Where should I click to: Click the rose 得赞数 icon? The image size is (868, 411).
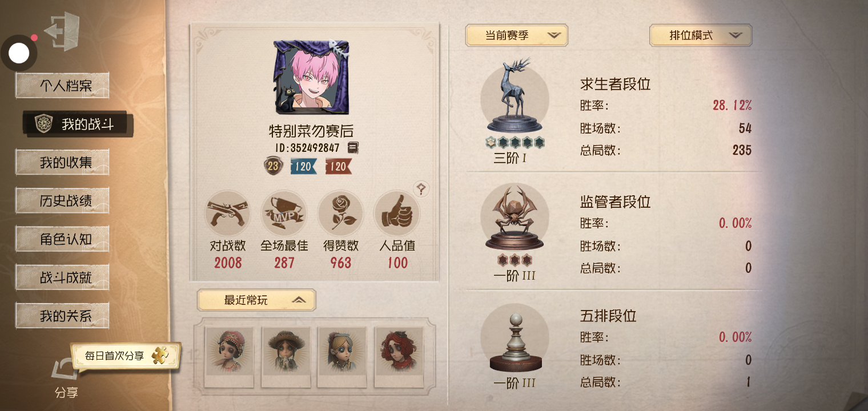pos(340,213)
